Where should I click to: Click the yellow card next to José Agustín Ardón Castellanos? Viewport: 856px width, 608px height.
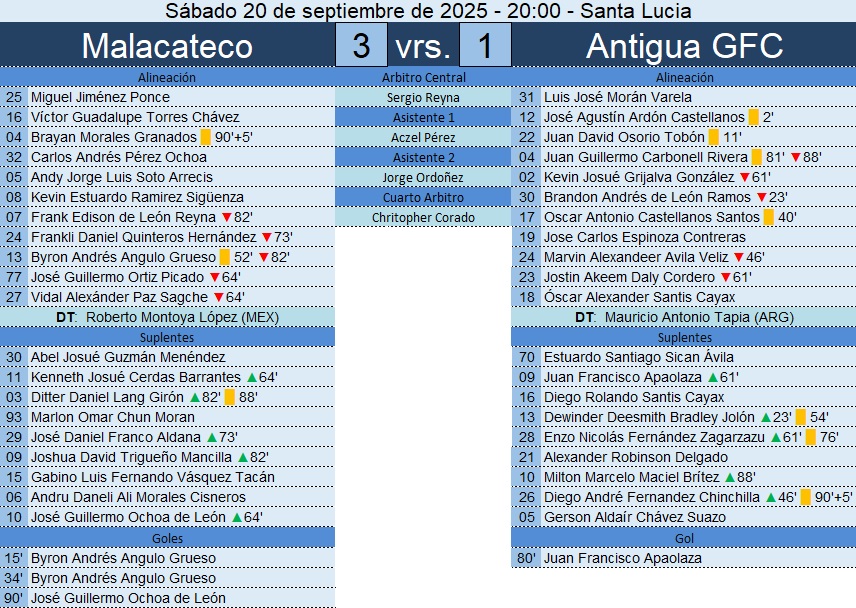pos(753,117)
